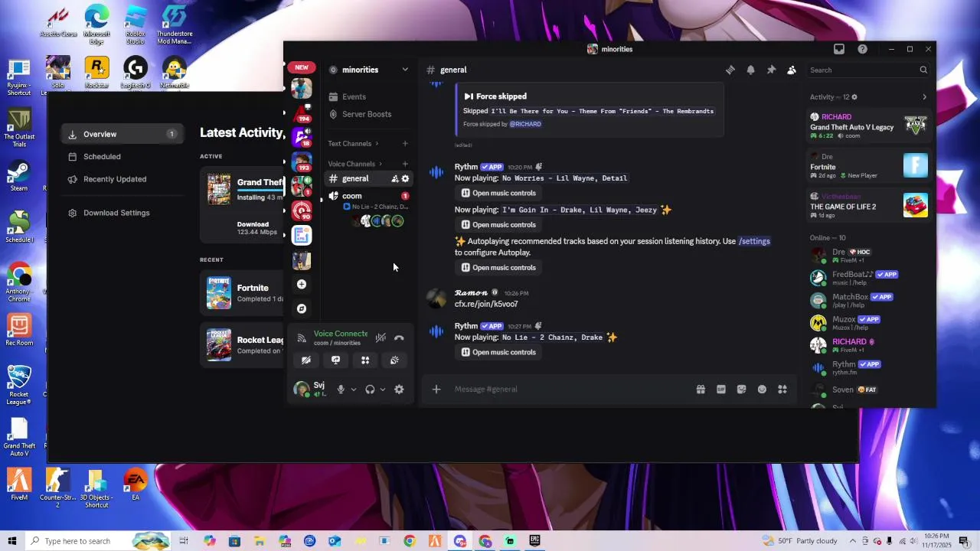
Task: Open microphone input options dropdown
Action: pyautogui.click(x=353, y=390)
